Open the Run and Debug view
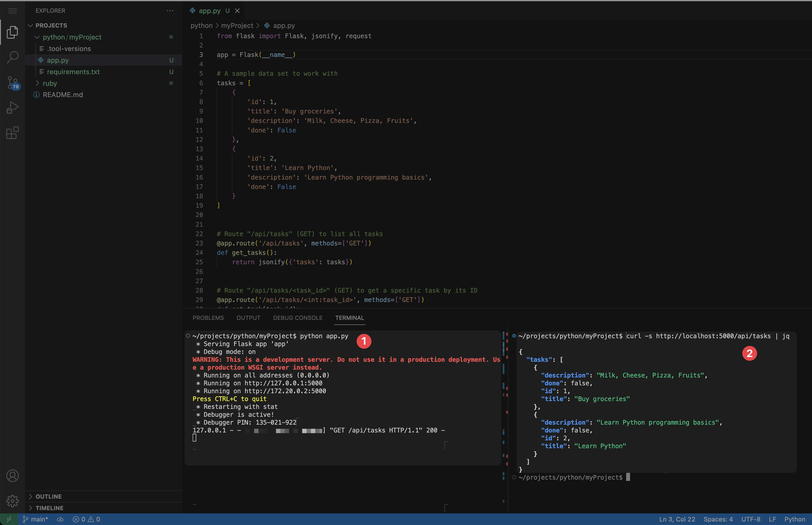 coord(12,108)
